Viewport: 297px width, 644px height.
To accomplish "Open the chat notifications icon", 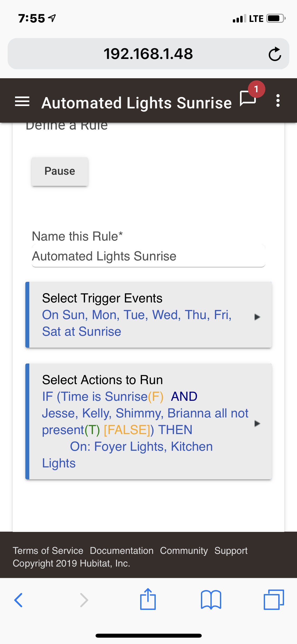I will click(x=248, y=98).
